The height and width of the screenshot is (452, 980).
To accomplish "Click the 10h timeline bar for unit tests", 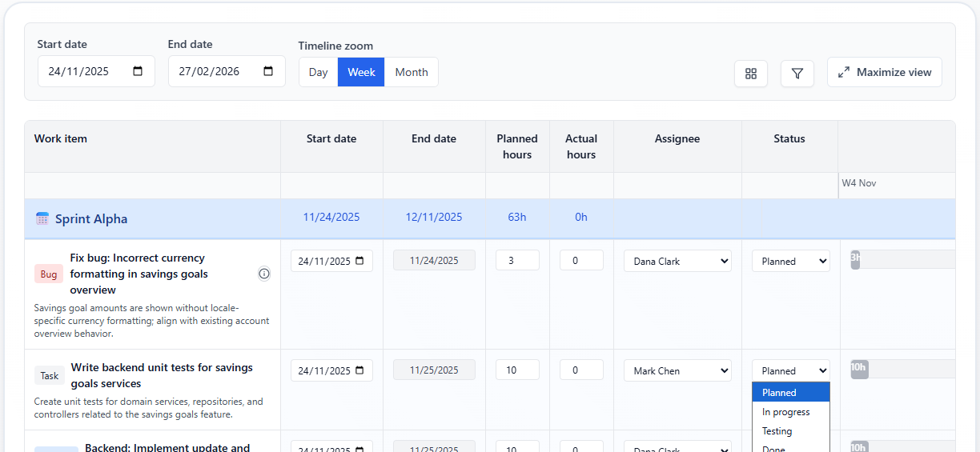I will 859,369.
